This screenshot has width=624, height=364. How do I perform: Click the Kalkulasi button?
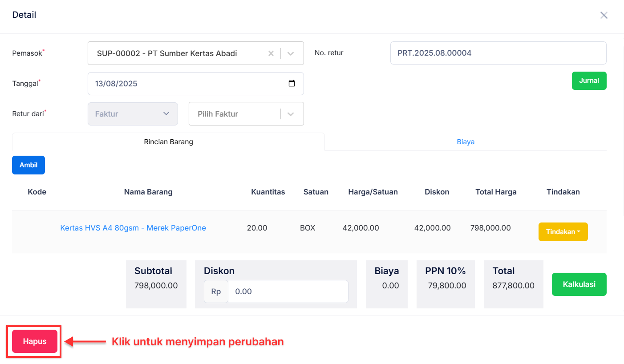[x=579, y=284]
